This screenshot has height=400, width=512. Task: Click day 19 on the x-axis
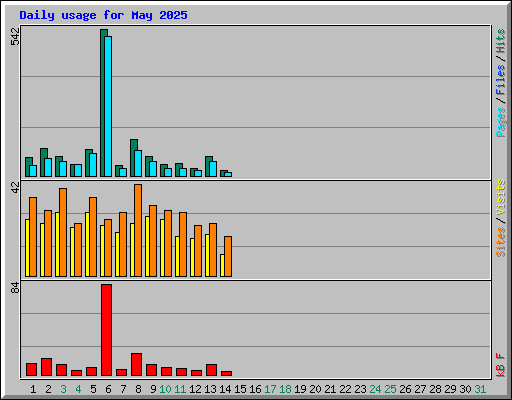pos(300,389)
